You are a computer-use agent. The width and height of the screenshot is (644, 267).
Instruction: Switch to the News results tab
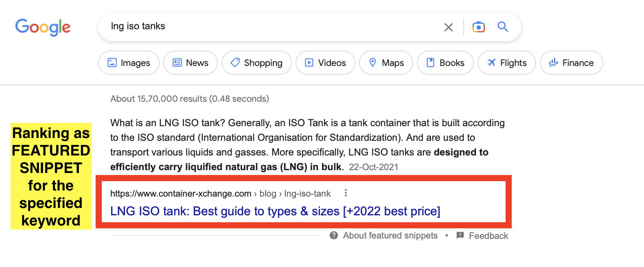(x=190, y=63)
